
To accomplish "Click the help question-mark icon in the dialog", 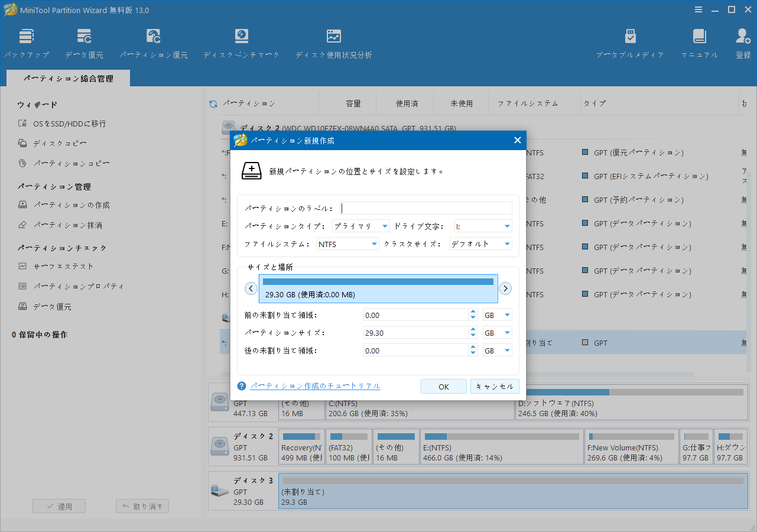I will pyautogui.click(x=241, y=386).
